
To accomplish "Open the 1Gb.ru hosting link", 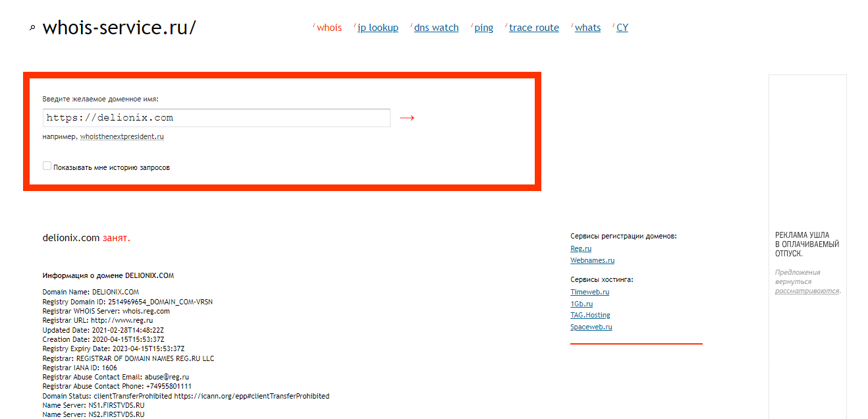I will (582, 304).
